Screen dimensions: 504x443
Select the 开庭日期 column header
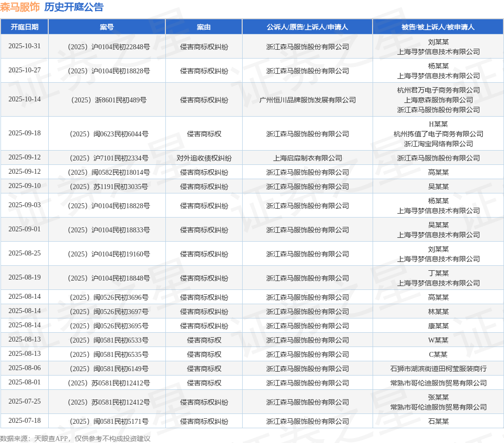(x=25, y=27)
